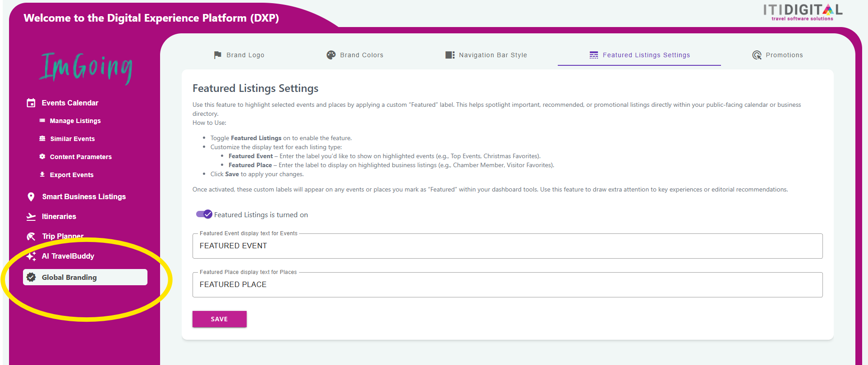
Task: Open the Brand Logo tab
Action: point(239,55)
